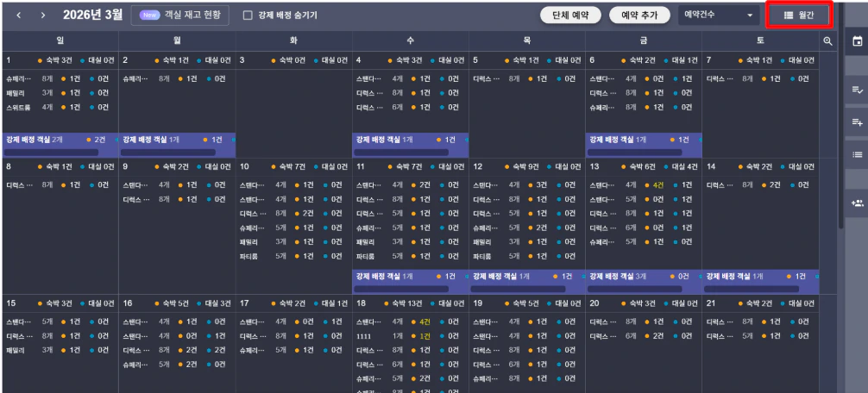This screenshot has width=868, height=393.
Task: Click the add-to-list icon in right sidebar
Action: [x=857, y=122]
